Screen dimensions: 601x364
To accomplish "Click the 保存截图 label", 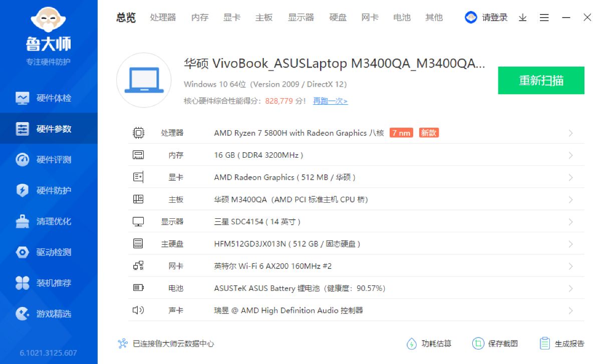I will [503, 343].
